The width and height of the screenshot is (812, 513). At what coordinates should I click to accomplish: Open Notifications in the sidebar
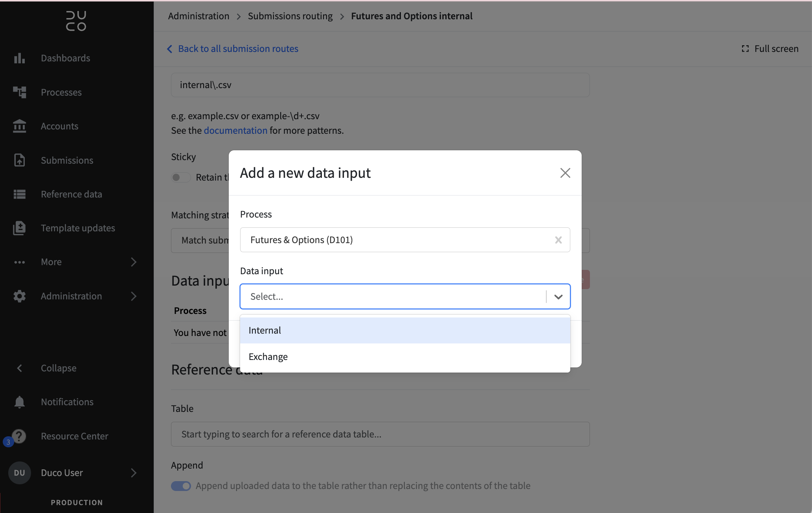[67, 402]
